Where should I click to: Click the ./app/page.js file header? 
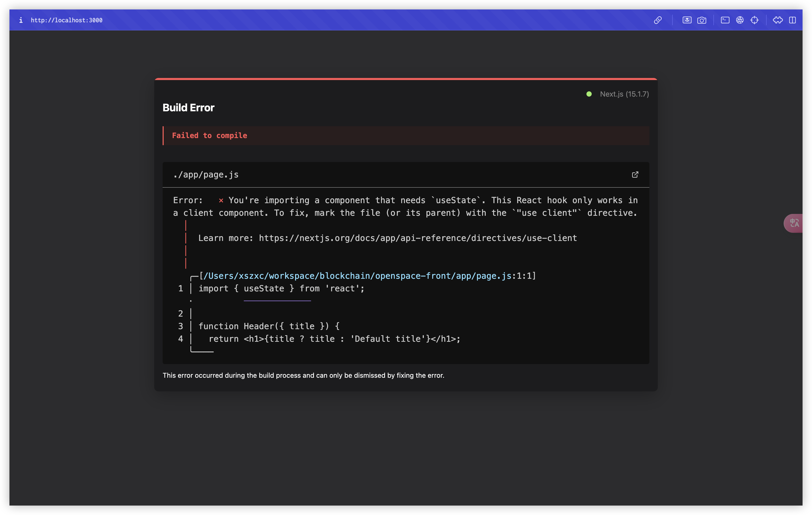click(x=206, y=175)
